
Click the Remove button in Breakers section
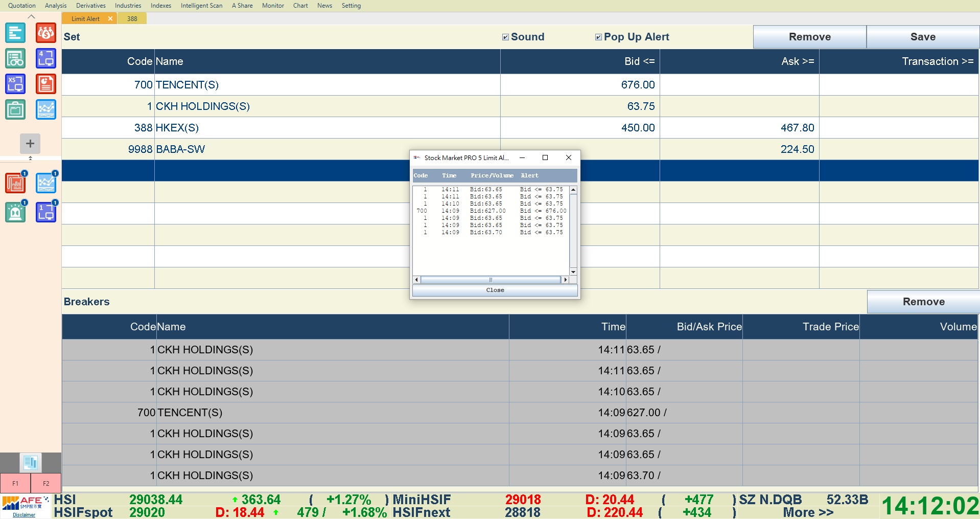tap(923, 302)
